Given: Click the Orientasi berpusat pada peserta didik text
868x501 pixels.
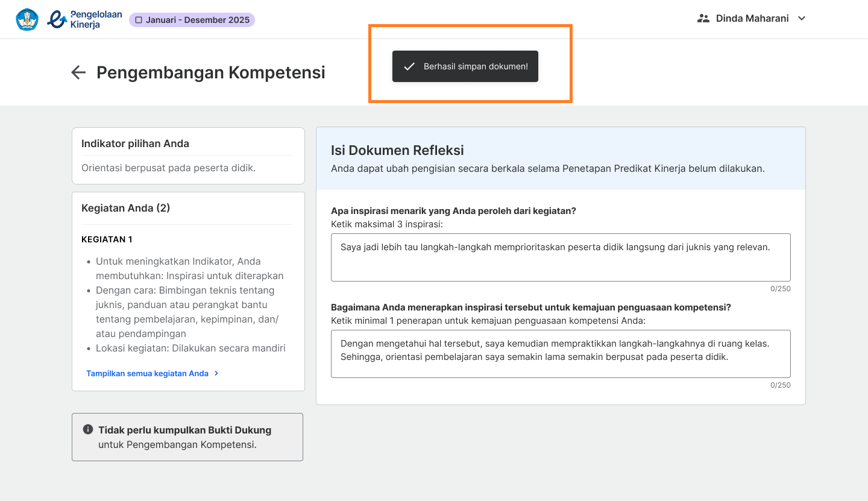Looking at the screenshot, I should coord(168,168).
